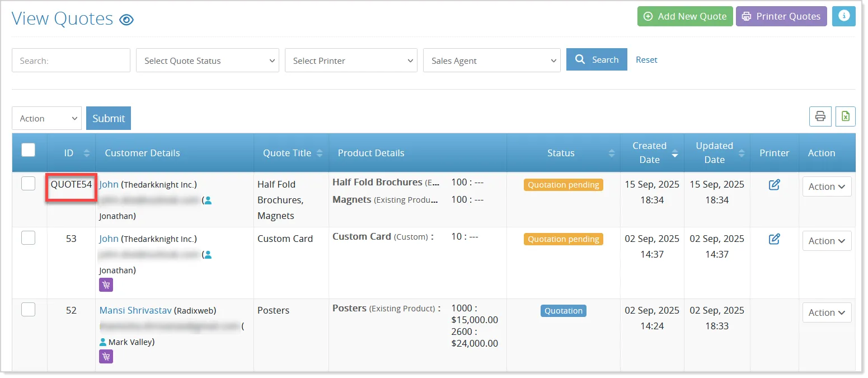Sort by Quote Title column arrows
Viewport: 868px width, 378px height.
click(320, 153)
